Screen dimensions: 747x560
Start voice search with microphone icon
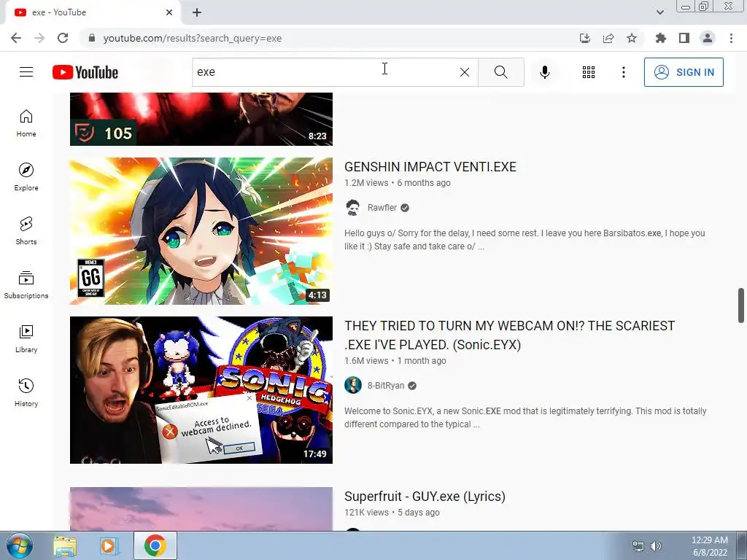pyautogui.click(x=545, y=72)
